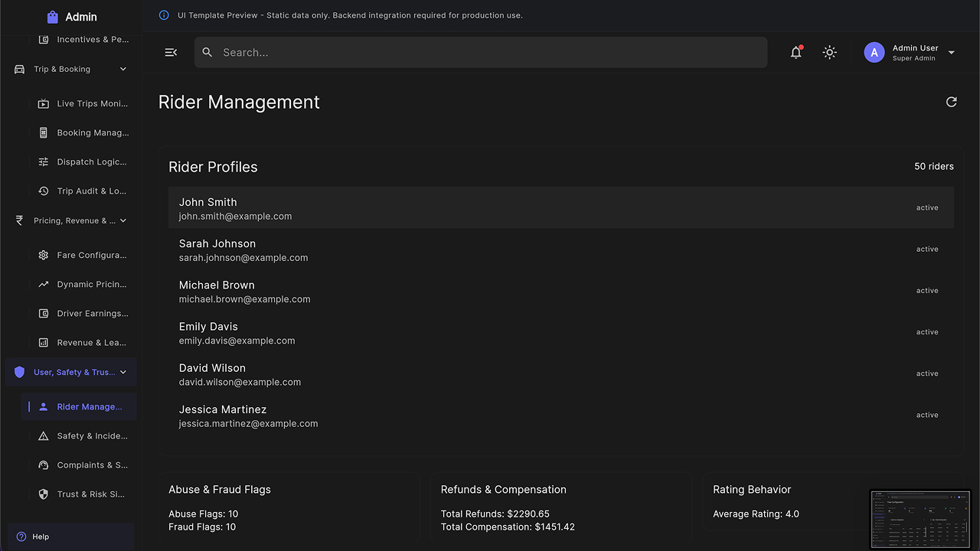Collapse the Pricing, Revenue section chevron
This screenshot has height=551, width=980.
[123, 220]
